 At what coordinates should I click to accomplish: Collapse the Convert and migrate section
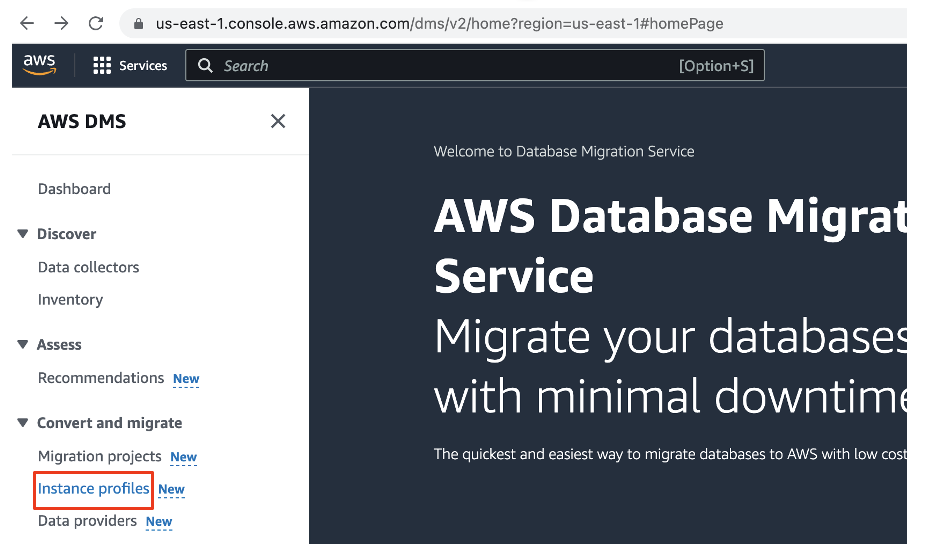pos(23,423)
